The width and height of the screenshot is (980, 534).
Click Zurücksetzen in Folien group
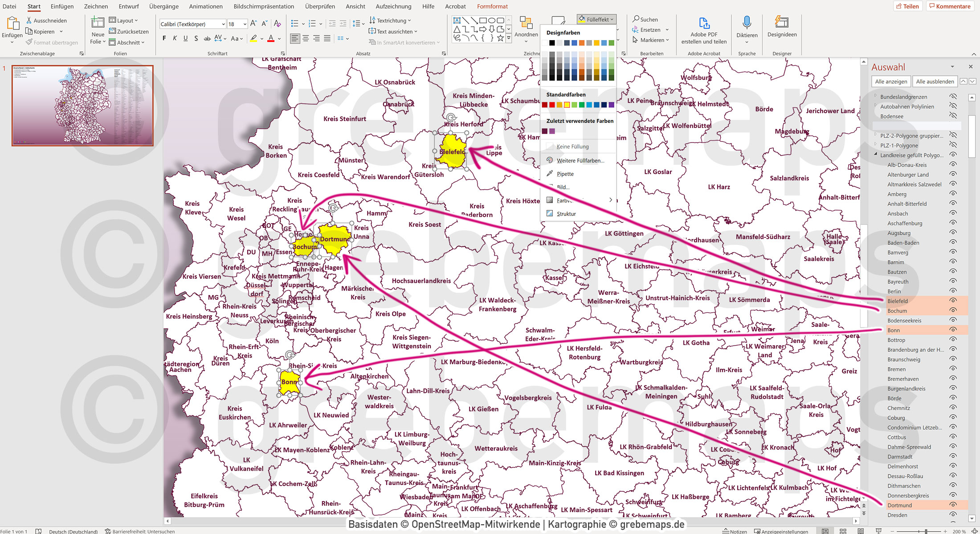tap(129, 32)
